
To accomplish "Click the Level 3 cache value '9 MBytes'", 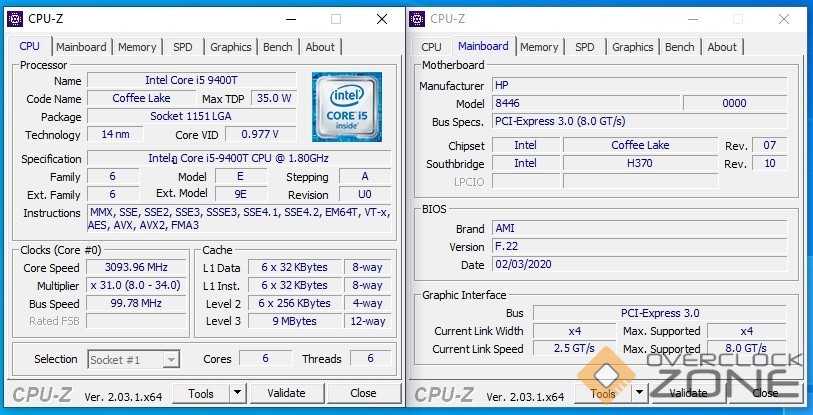I will click(x=295, y=321).
